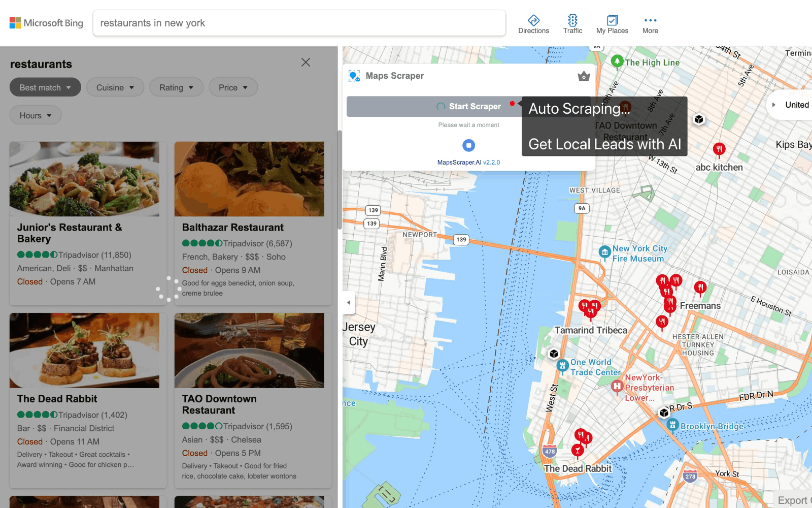Click the I-278 highway shield
The image size is (812, 508).
[x=690, y=477]
